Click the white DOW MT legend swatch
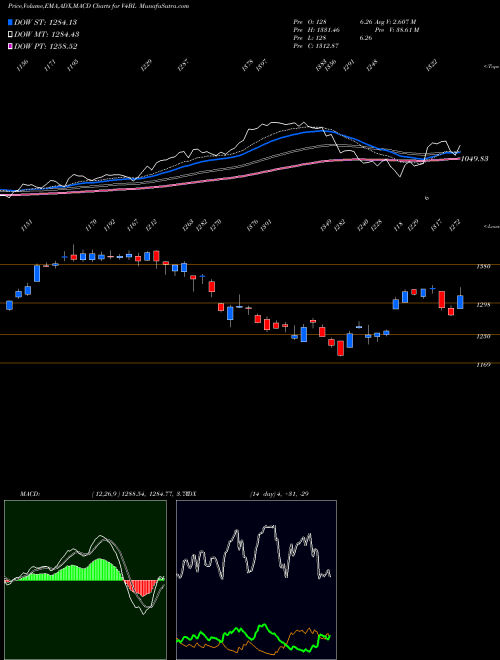Viewport: 500px width, 660px height. (x=11, y=34)
